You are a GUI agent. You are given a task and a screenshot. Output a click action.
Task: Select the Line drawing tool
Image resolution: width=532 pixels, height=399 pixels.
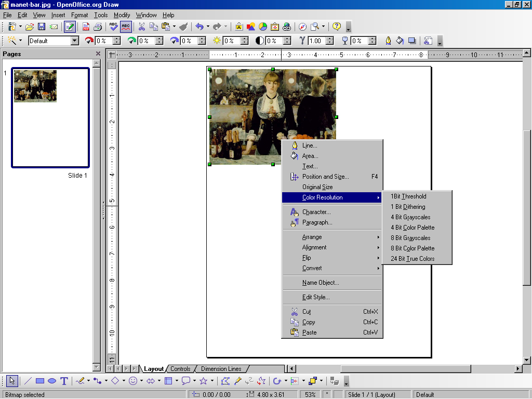[x=28, y=381]
